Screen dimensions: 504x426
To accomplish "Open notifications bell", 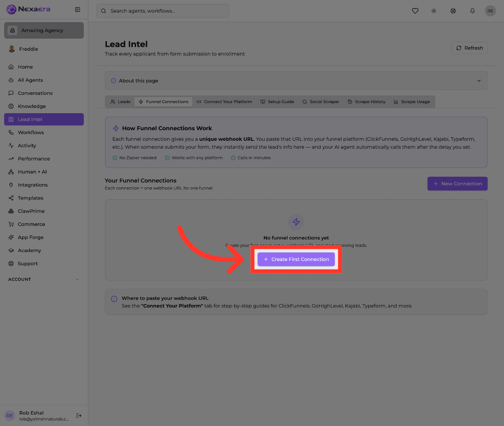I will pyautogui.click(x=472, y=11).
